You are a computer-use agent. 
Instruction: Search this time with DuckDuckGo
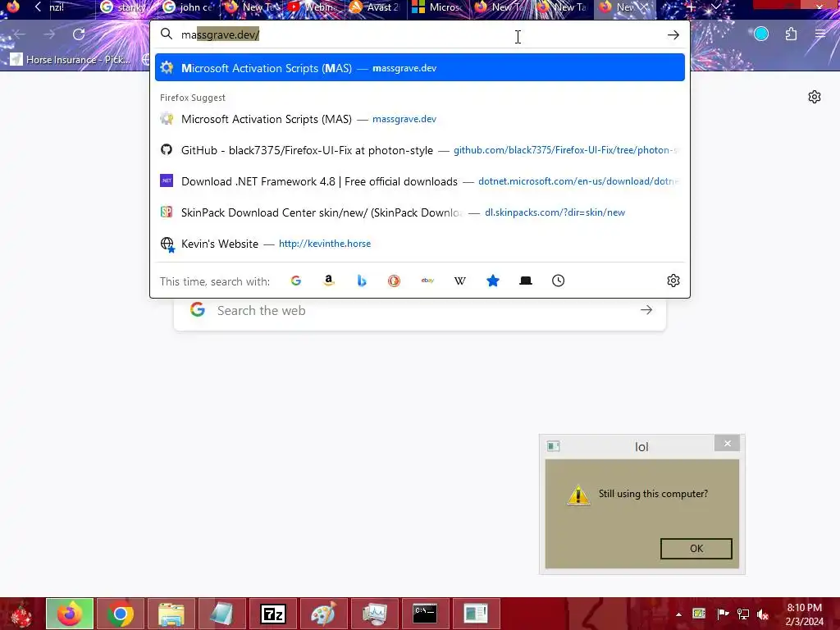coord(395,281)
